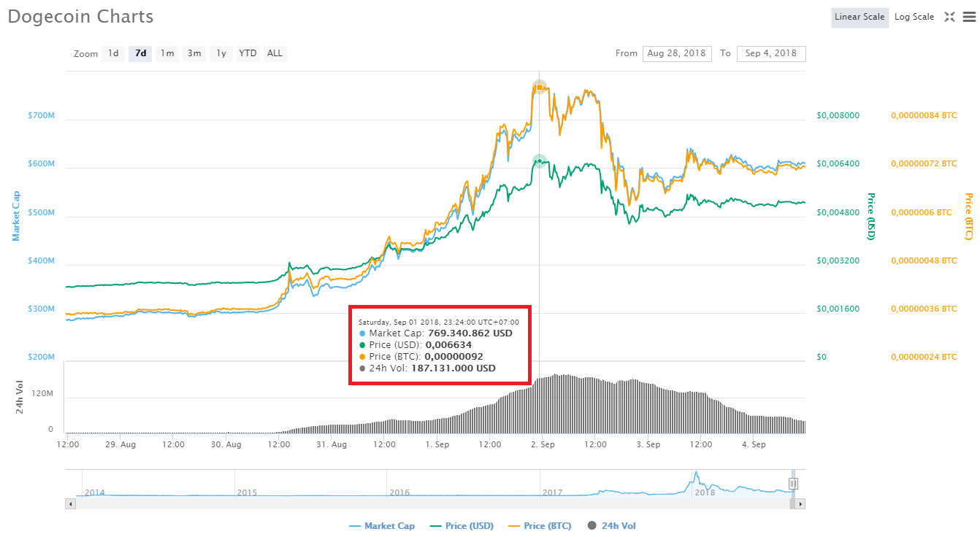The height and width of the screenshot is (537, 980).
Task: Set zoom to 7d
Action: 140,53
